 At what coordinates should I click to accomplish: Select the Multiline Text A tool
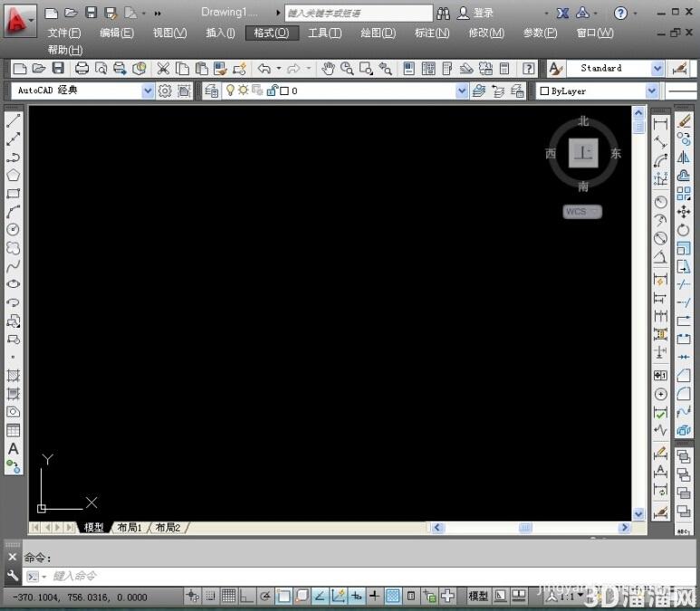[14, 449]
